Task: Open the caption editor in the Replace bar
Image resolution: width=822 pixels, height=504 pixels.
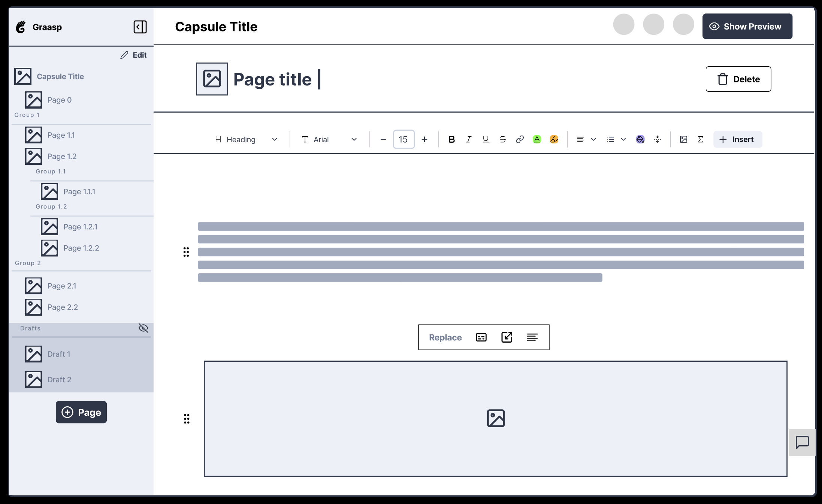Action: click(x=481, y=337)
